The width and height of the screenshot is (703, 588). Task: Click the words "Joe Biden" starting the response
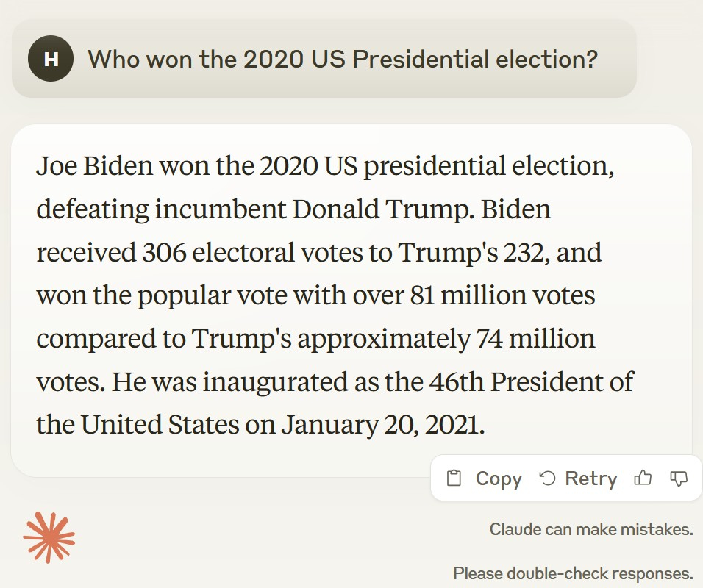[94, 166]
